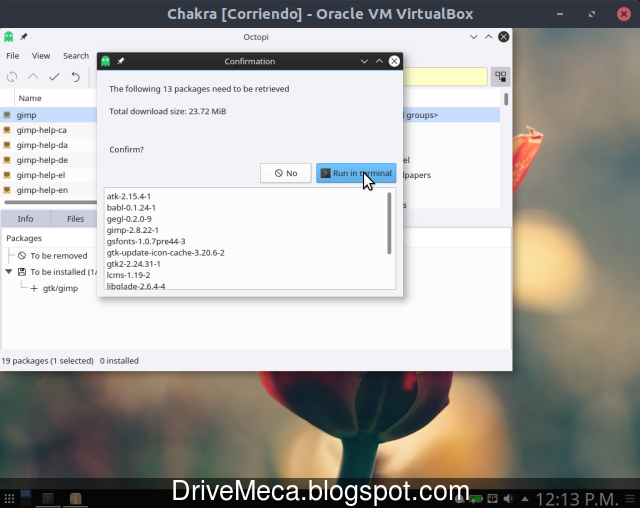Image resolution: width=640 pixels, height=508 pixels.
Task: Select gtk-update-icon-cache-3.20.6-2 in the list
Action: (x=165, y=253)
